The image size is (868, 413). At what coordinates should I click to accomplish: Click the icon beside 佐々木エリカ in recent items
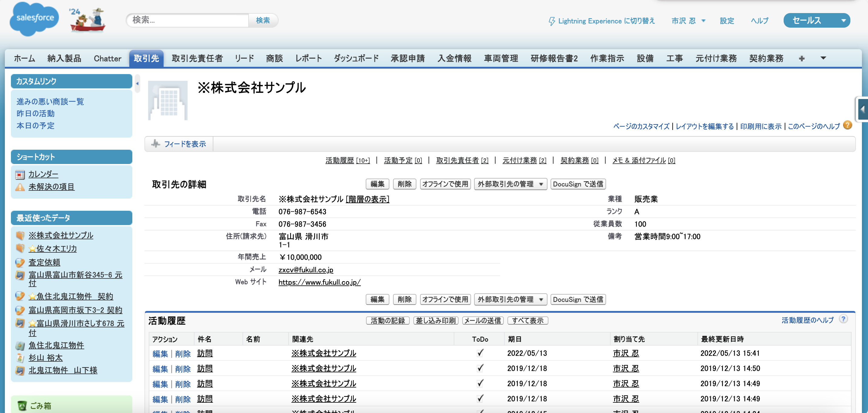click(x=20, y=248)
